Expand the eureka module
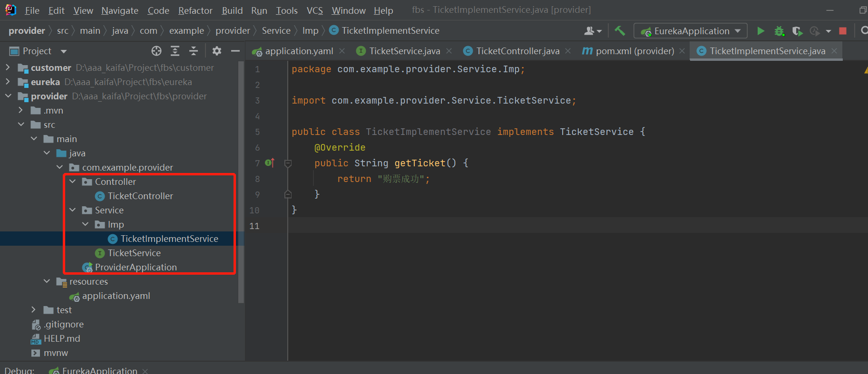868x374 pixels. point(8,82)
